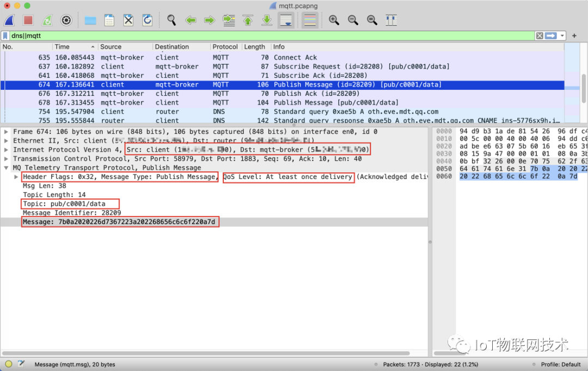Expand the Header Flags tree node
The width and height of the screenshot is (588, 371).
[16, 177]
